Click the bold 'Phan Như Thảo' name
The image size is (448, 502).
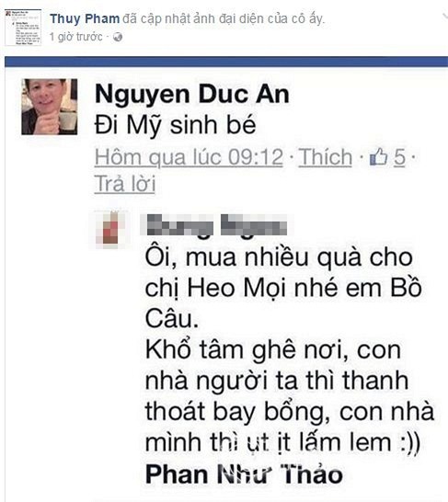pos(244,473)
